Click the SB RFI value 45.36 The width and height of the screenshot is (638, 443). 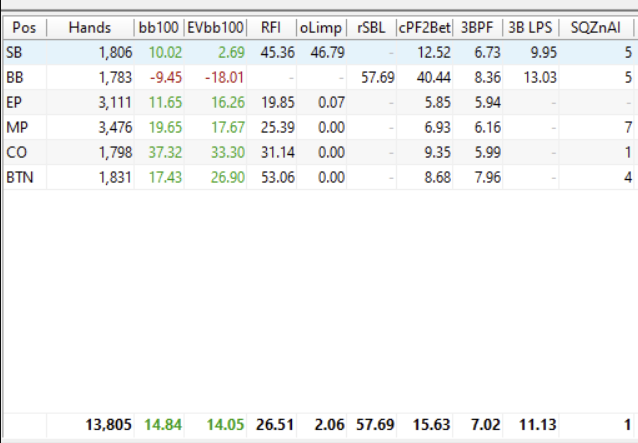pos(278,52)
